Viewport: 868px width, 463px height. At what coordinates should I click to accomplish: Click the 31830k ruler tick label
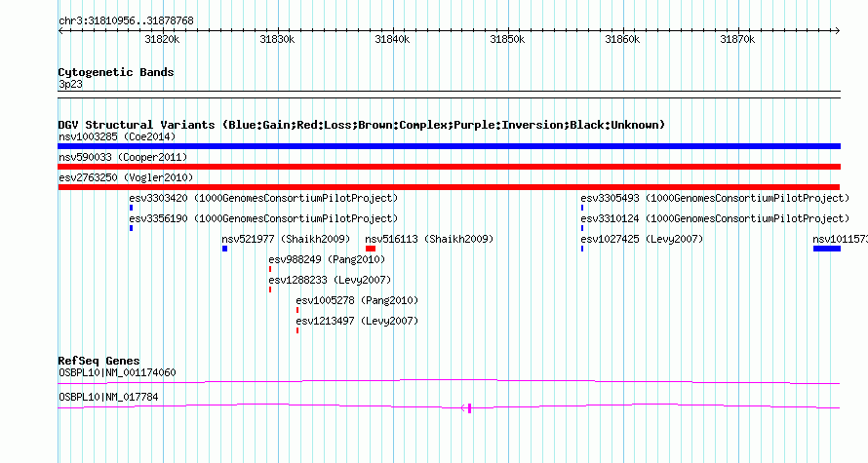click(277, 39)
